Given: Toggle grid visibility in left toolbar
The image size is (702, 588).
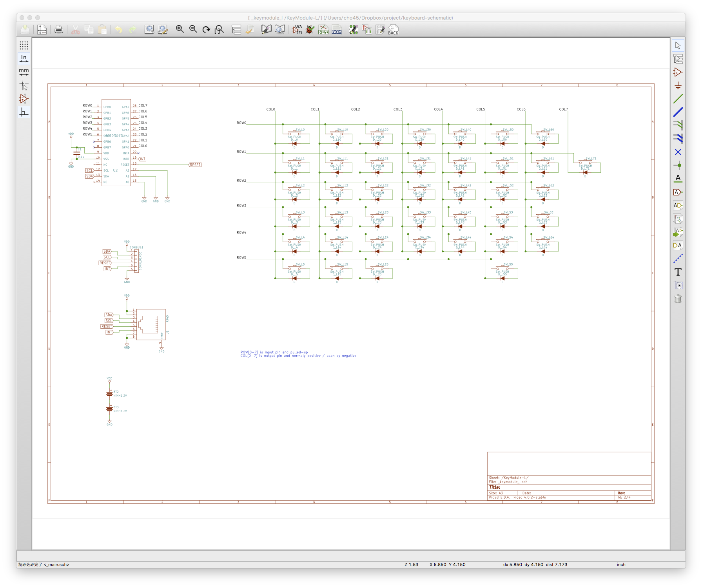Looking at the screenshot, I should pyautogui.click(x=24, y=45).
